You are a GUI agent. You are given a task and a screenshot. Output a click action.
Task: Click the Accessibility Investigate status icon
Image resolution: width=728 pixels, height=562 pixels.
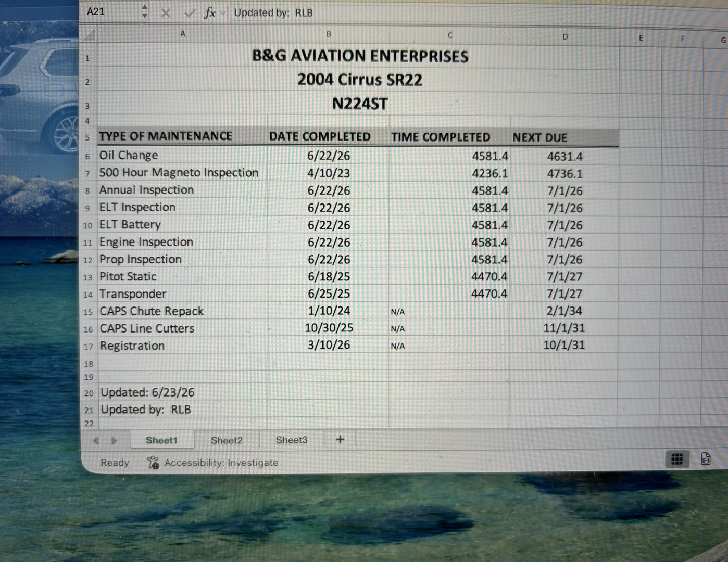(153, 462)
